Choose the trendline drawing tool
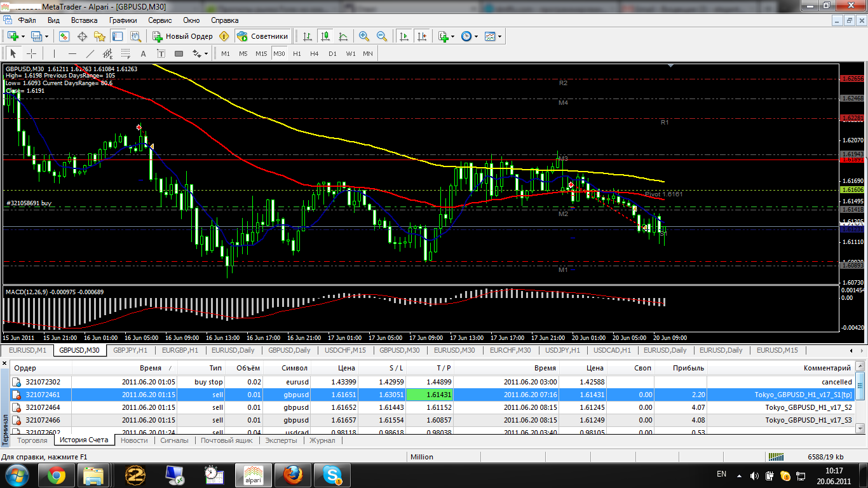The image size is (868, 488). pyautogui.click(x=90, y=53)
